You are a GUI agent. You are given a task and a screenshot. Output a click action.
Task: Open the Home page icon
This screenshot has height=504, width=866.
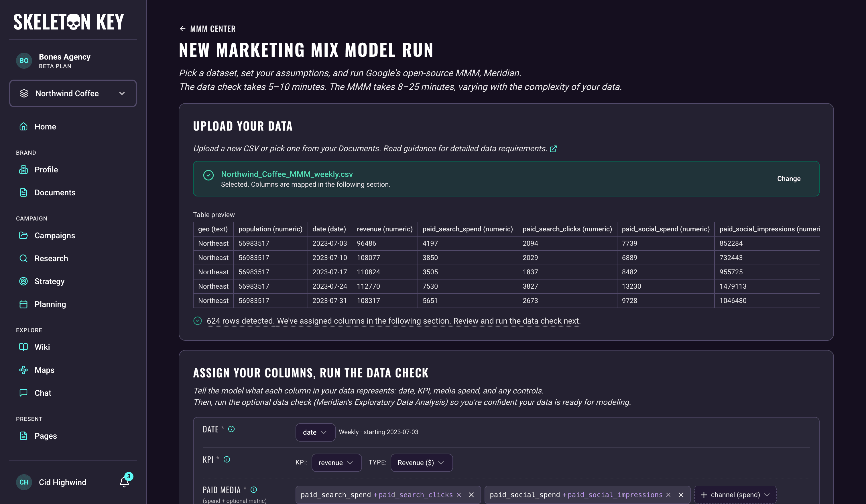(x=23, y=126)
